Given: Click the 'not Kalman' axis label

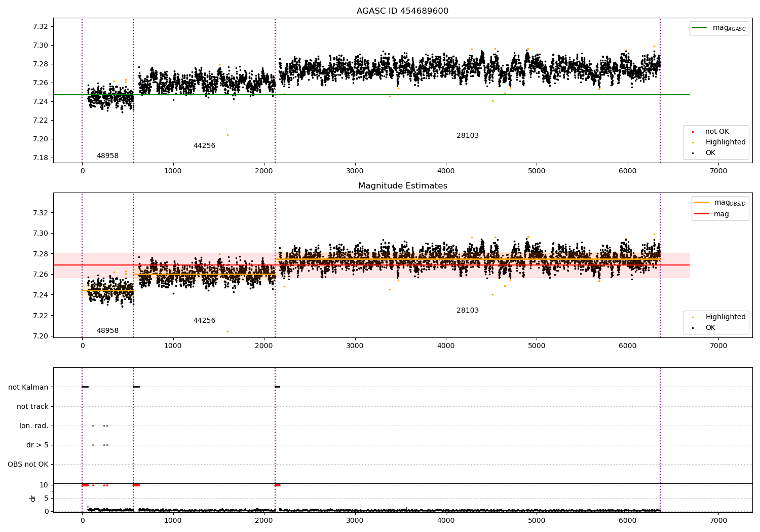Looking at the screenshot, I should click(x=28, y=388).
